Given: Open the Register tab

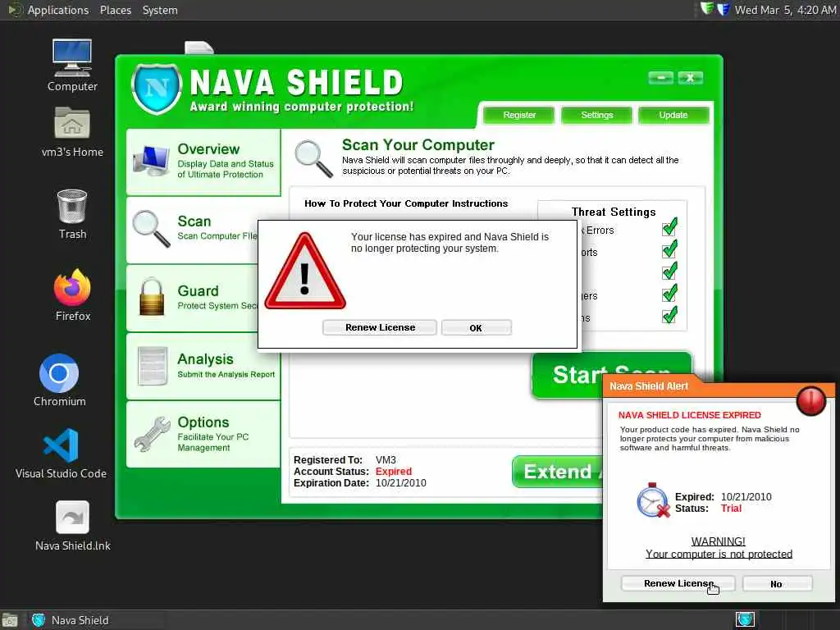Looking at the screenshot, I should coord(518,115).
